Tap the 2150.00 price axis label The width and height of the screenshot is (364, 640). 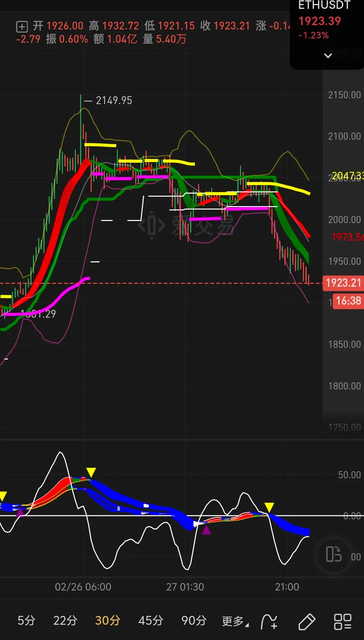click(344, 95)
